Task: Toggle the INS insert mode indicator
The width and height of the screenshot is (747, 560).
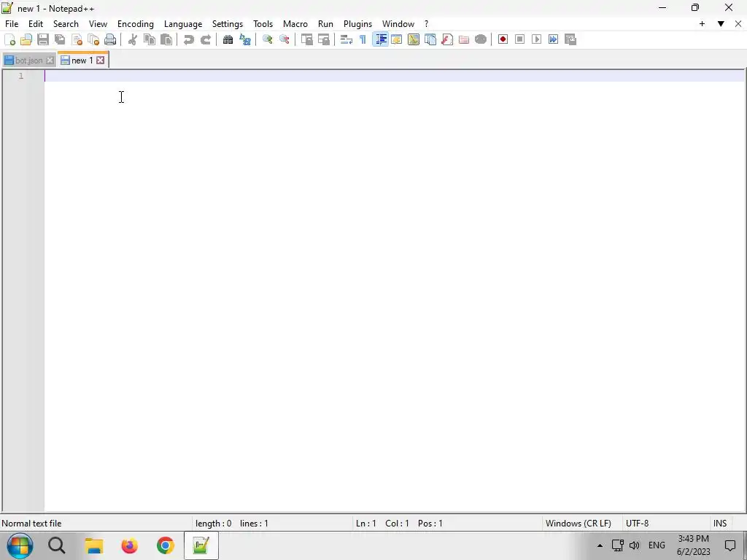Action: tap(720, 524)
